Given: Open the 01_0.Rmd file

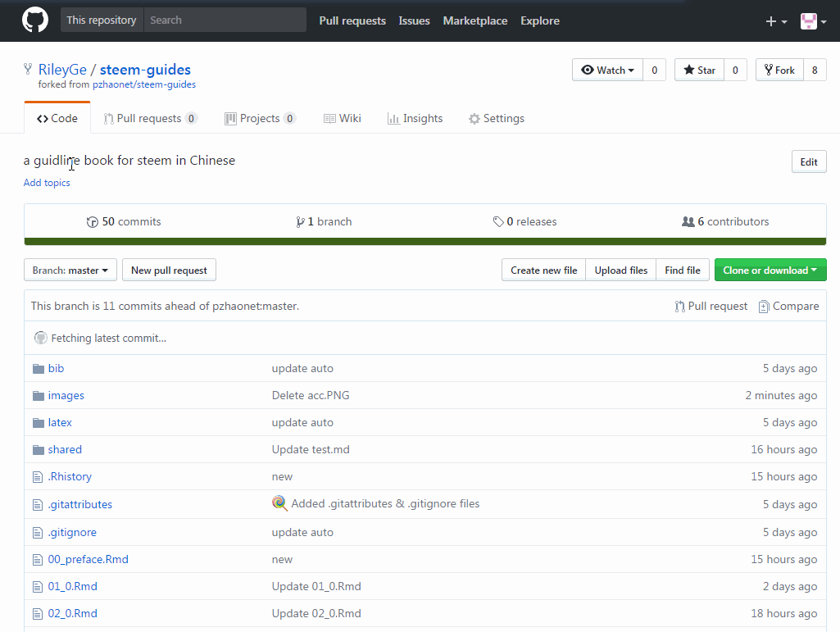Looking at the screenshot, I should tap(73, 586).
